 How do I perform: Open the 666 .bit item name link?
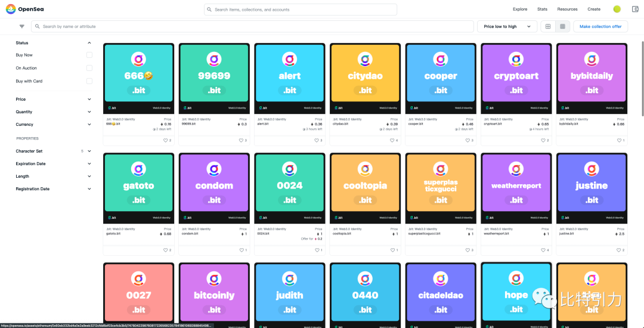(113, 123)
